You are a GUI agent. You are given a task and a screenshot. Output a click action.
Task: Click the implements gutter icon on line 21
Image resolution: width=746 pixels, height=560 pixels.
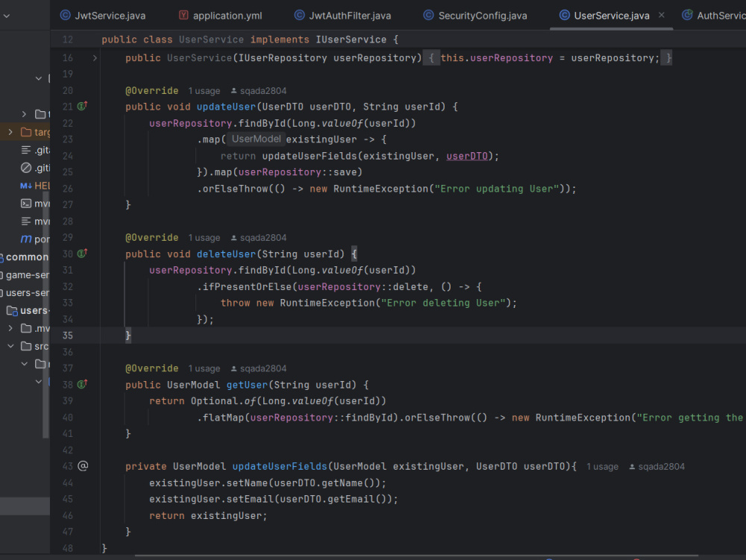(82, 106)
